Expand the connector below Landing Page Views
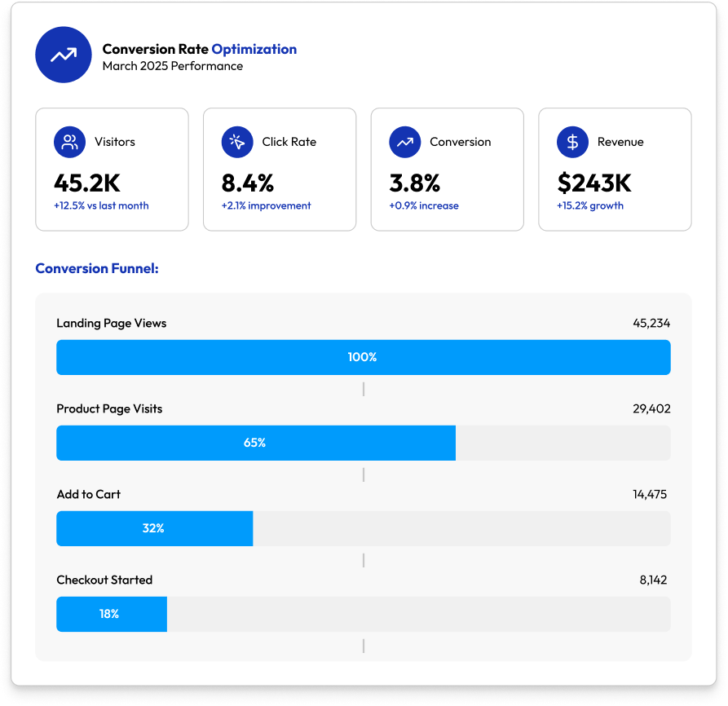 pos(363,389)
